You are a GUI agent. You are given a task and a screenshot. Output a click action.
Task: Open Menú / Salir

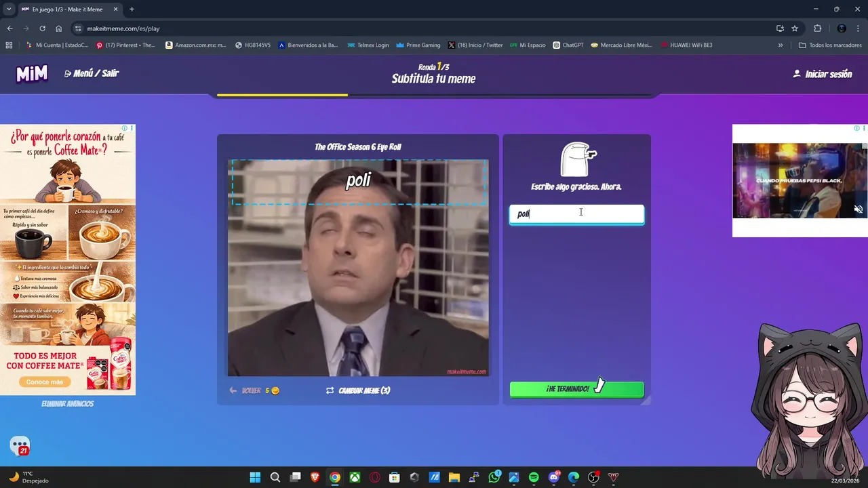tap(92, 73)
